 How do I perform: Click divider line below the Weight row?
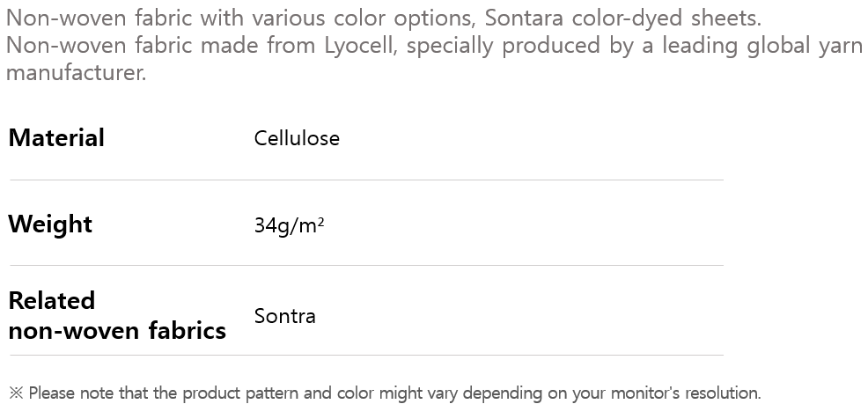(366, 265)
